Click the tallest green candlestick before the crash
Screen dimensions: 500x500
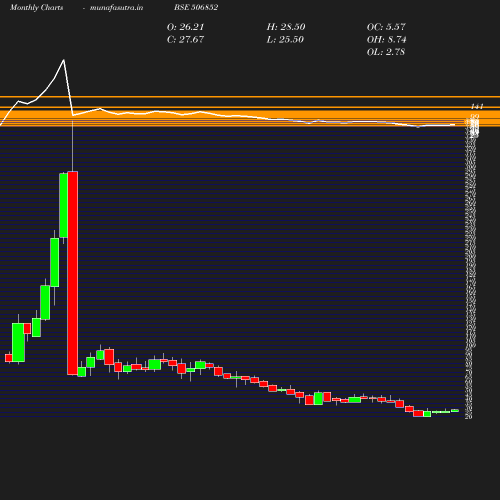pos(63,205)
